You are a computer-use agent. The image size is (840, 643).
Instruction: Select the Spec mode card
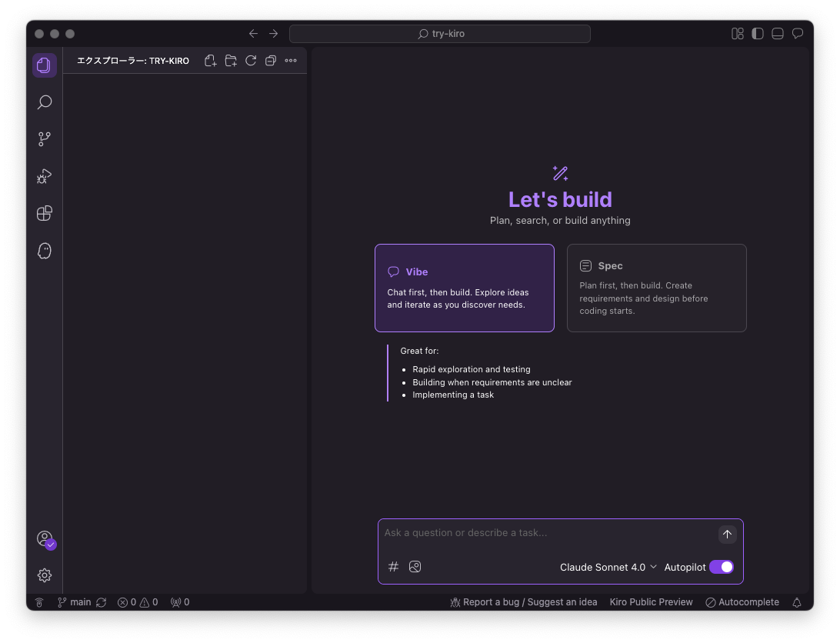pyautogui.click(x=657, y=288)
